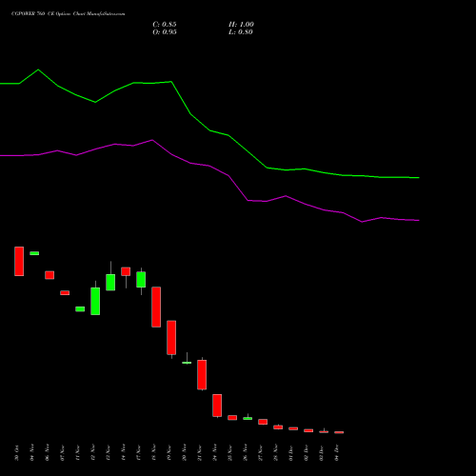This screenshot has width=476, height=476.
Task: Click the long red candle above 19 Nov
Action: click(171, 338)
